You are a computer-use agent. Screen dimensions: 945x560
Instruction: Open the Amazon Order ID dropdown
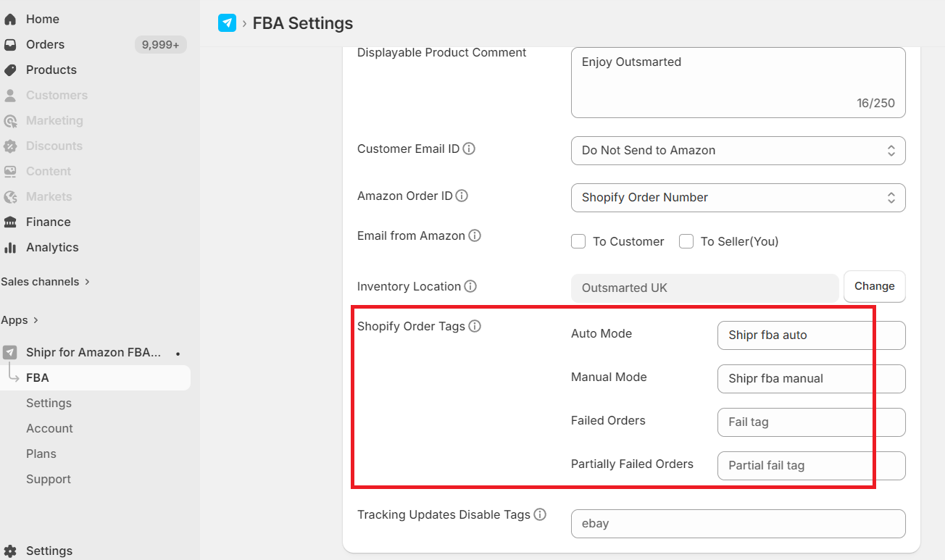[x=738, y=198]
